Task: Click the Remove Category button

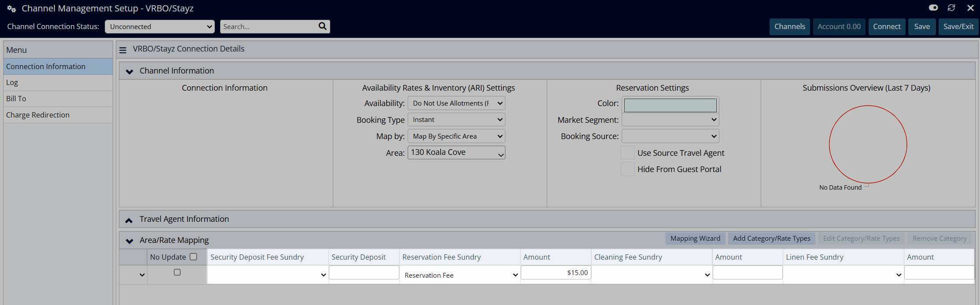Action: tap(939, 239)
